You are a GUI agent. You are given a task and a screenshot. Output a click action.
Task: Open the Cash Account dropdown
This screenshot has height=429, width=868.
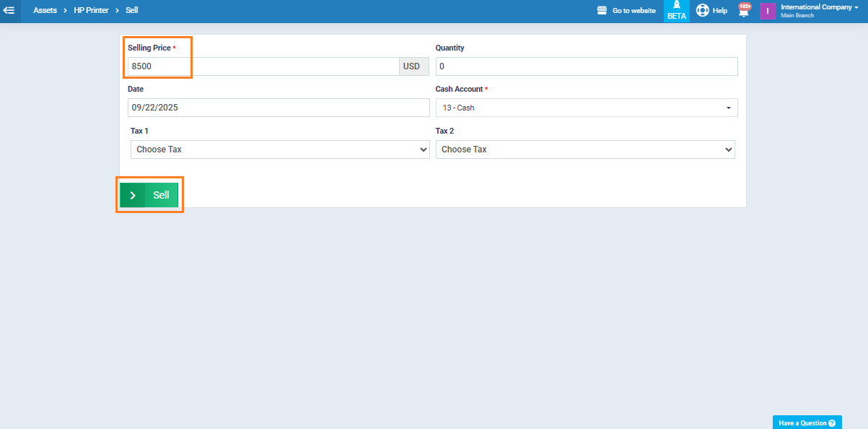point(586,108)
